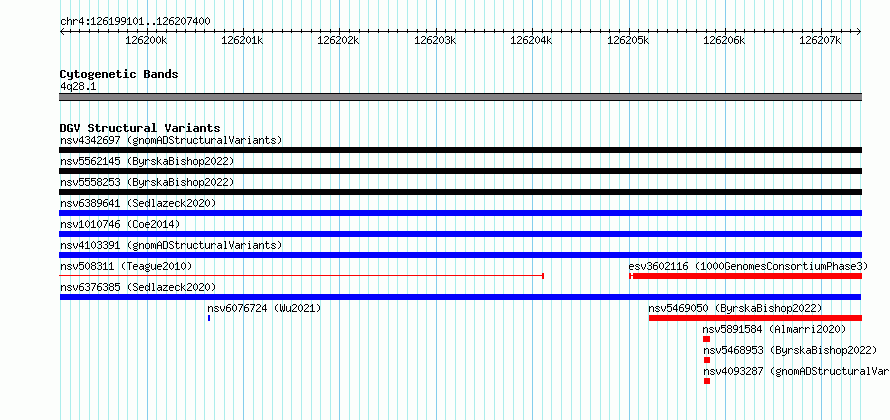Click the thin red line of nsv508311
This screenshot has height=420, width=890.
point(301,276)
